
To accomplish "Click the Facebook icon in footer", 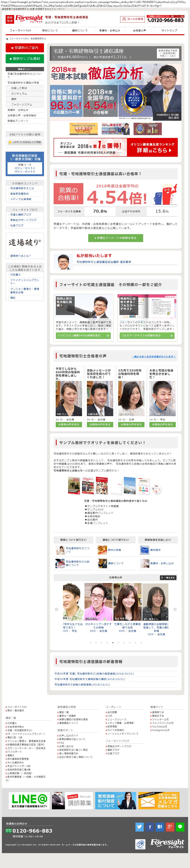I will click(x=150, y=827).
